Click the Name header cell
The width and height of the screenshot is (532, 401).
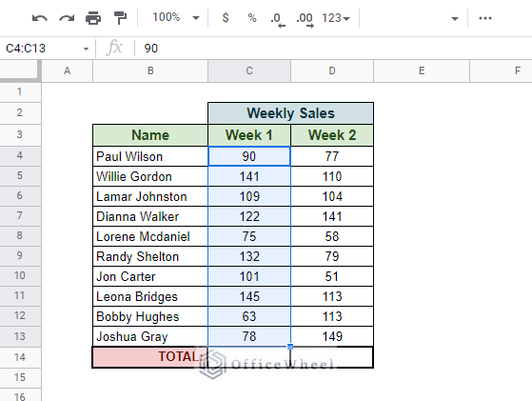150,135
